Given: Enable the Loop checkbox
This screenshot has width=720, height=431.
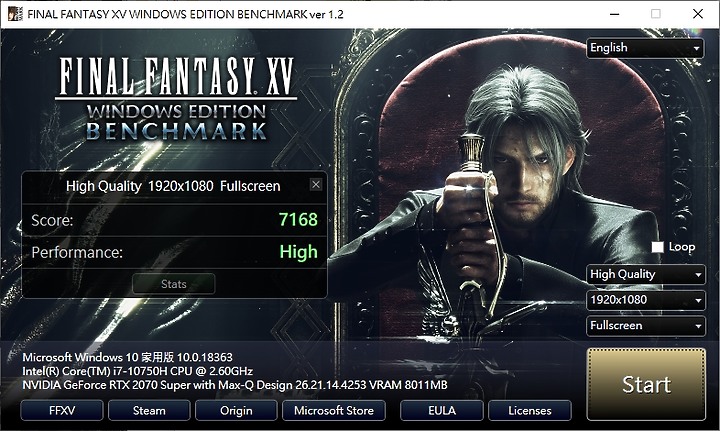Looking at the screenshot, I should (658, 247).
